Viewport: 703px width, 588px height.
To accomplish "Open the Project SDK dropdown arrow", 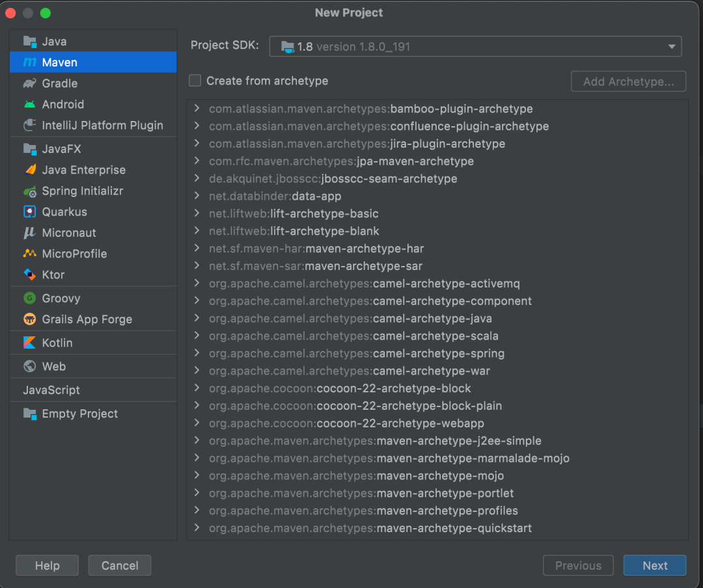I will [672, 47].
